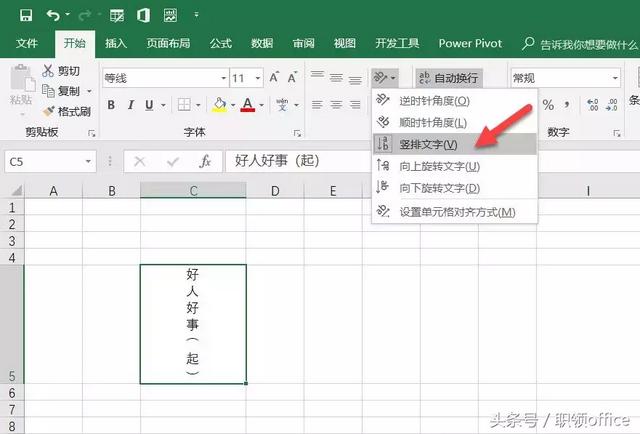
Task: Click the Redo arrow icon
Action: pyautogui.click(x=84, y=16)
